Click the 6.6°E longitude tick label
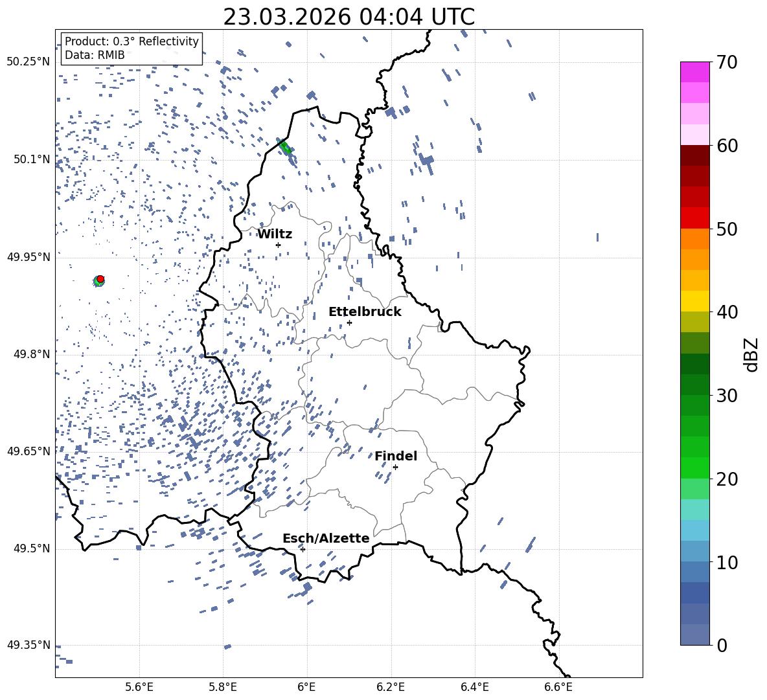This screenshot has height=700, width=767. [558, 687]
